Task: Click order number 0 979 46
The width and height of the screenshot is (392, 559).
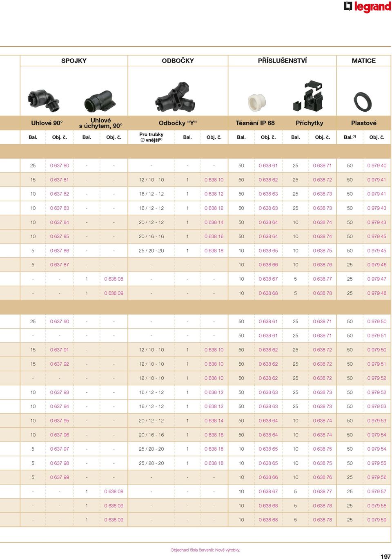Action: coord(377,265)
